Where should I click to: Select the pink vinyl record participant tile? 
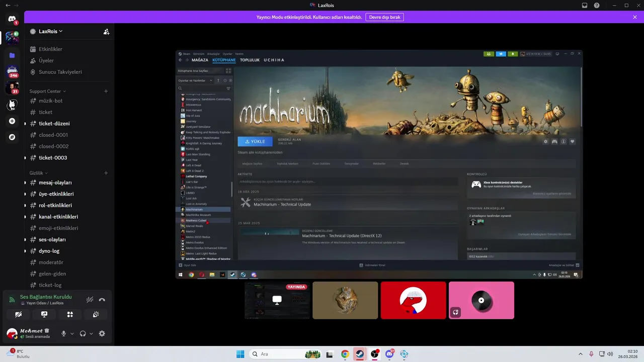point(481,300)
